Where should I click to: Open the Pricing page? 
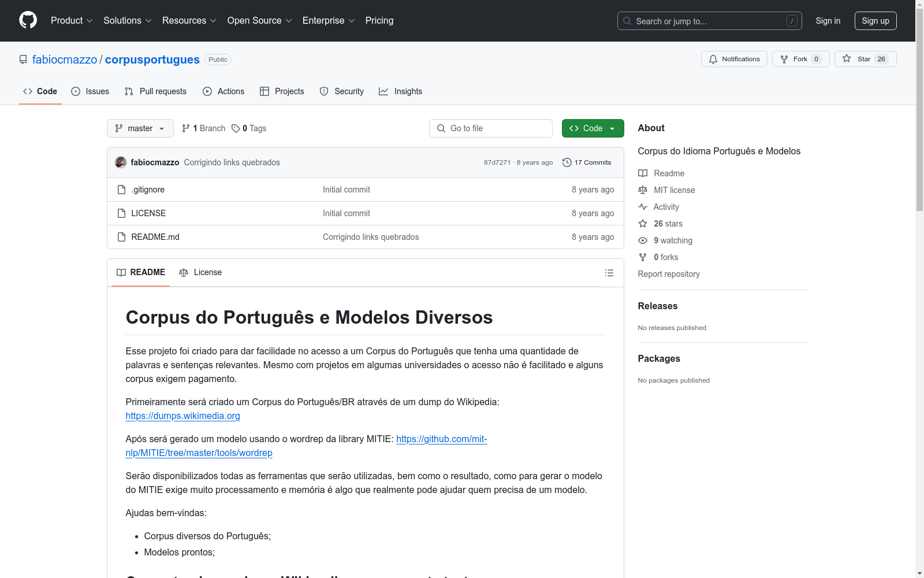click(379, 21)
